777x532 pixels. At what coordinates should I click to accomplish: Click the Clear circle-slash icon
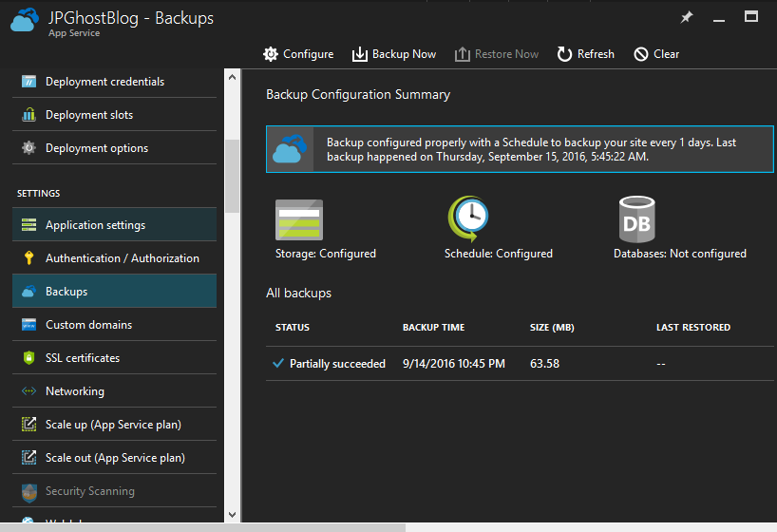[x=641, y=54]
